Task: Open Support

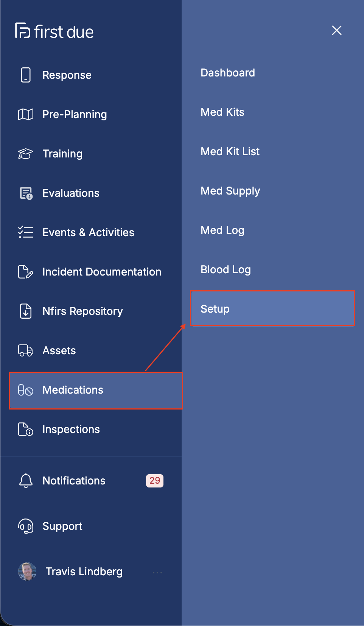Action: coord(62,526)
